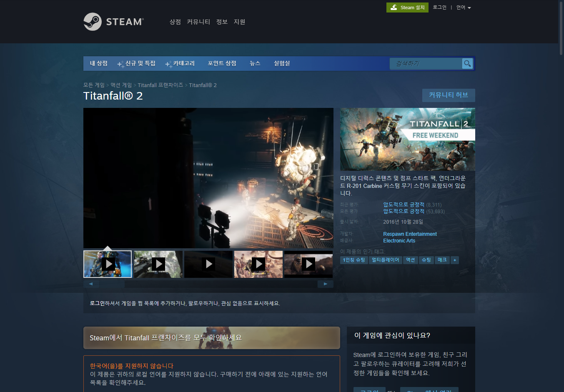
Task: Open the 지원 header menu
Action: click(239, 22)
